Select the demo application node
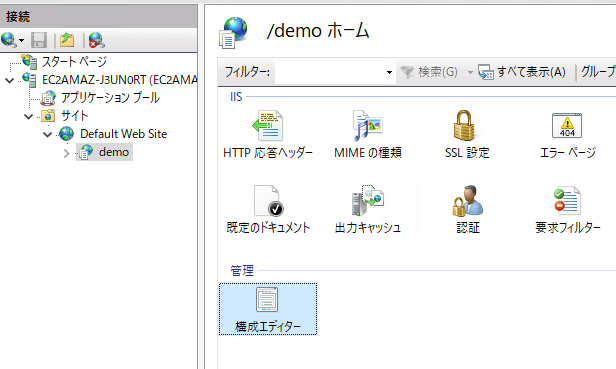 pos(114,152)
